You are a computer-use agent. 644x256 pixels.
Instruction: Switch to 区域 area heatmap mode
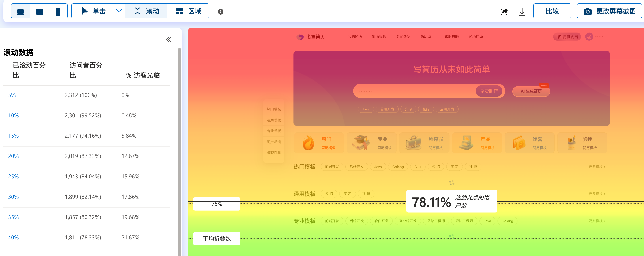pyautogui.click(x=188, y=11)
